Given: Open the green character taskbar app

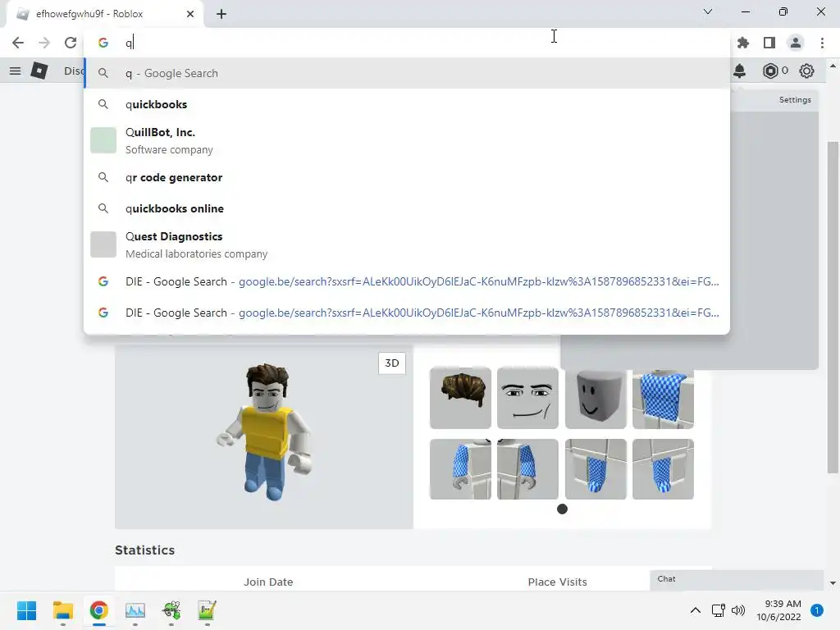Looking at the screenshot, I should tap(171, 610).
